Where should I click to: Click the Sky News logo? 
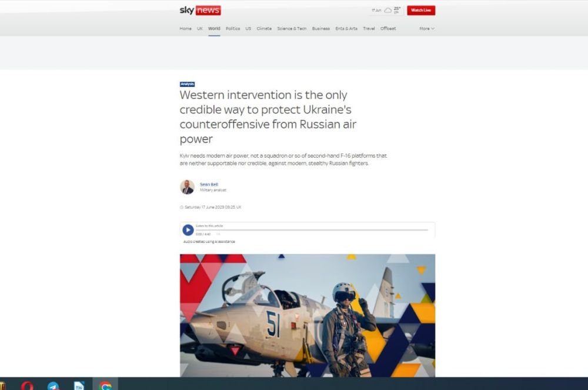coord(200,10)
